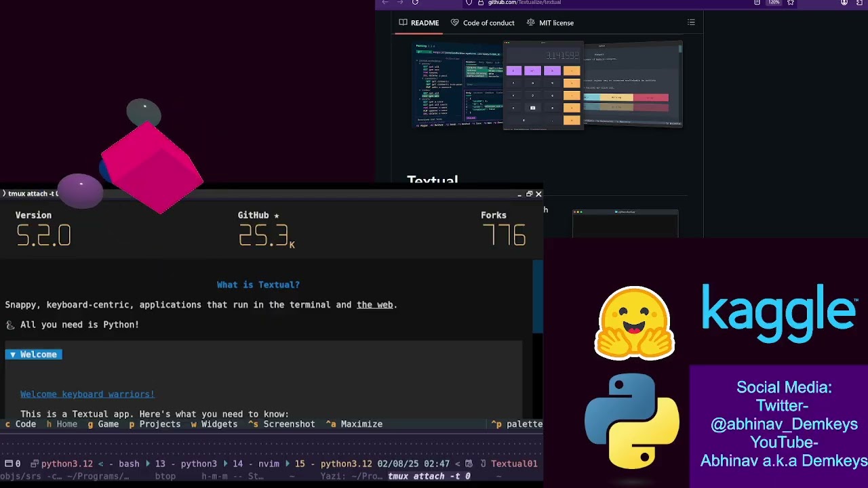Viewport: 868px width, 488px height.
Task: Open the Code of conduct tab
Action: click(x=482, y=22)
